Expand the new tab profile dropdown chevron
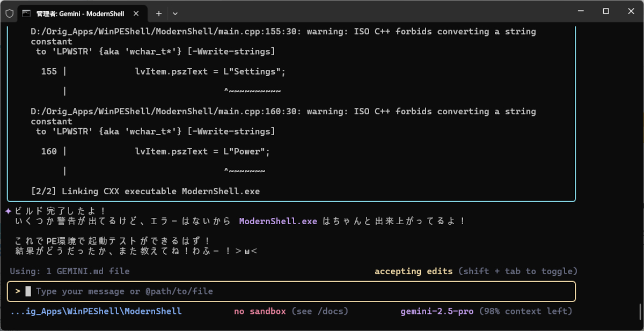 (175, 13)
